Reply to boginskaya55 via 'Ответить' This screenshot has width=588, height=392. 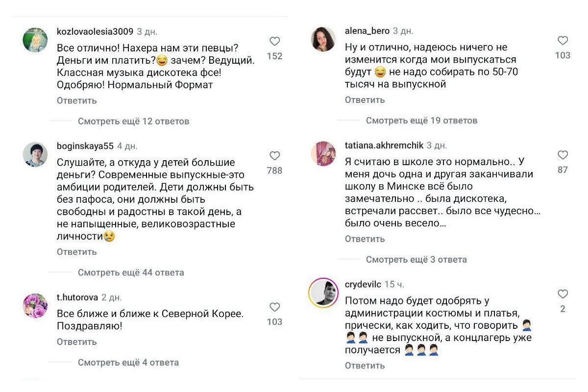point(77,252)
